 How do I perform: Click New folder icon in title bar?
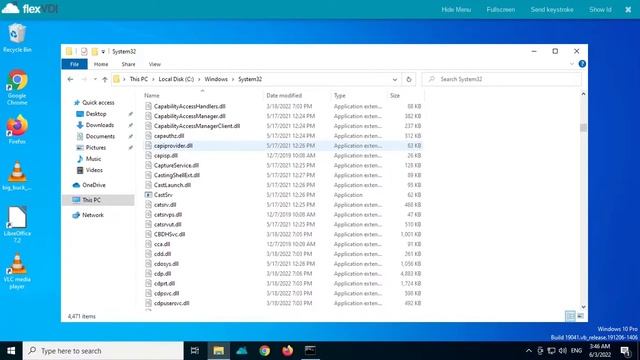click(x=95, y=51)
